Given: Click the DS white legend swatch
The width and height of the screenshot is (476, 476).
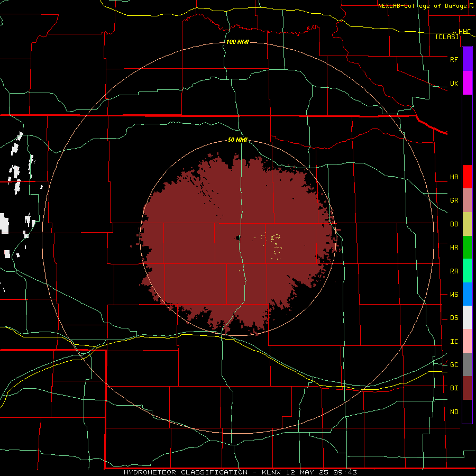Looking at the screenshot, I should pyautogui.click(x=467, y=317).
